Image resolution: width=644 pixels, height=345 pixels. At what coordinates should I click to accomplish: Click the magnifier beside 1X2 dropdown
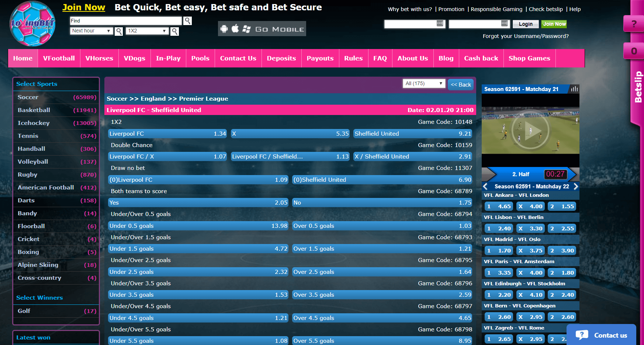pyautogui.click(x=175, y=31)
